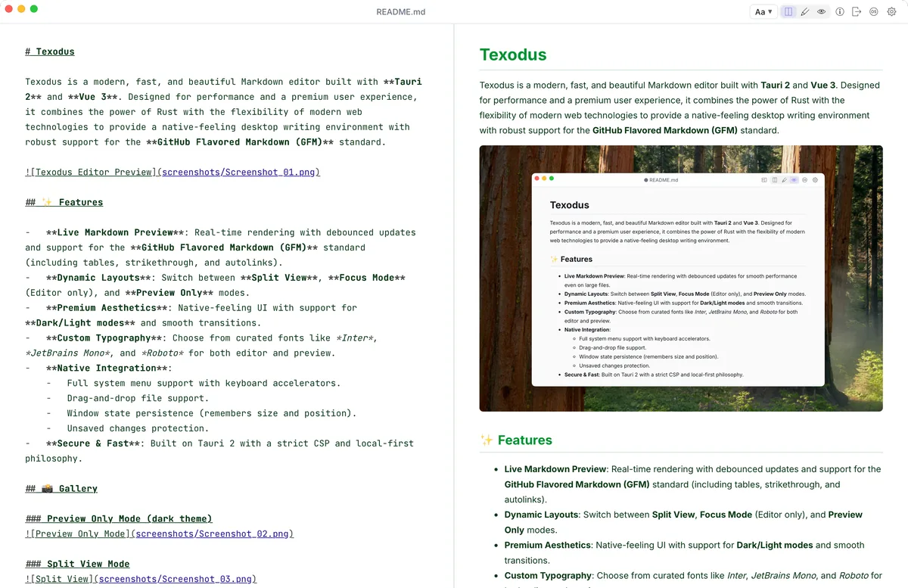
Task: Click the '# Texodus' line in editor
Action: (x=50, y=51)
